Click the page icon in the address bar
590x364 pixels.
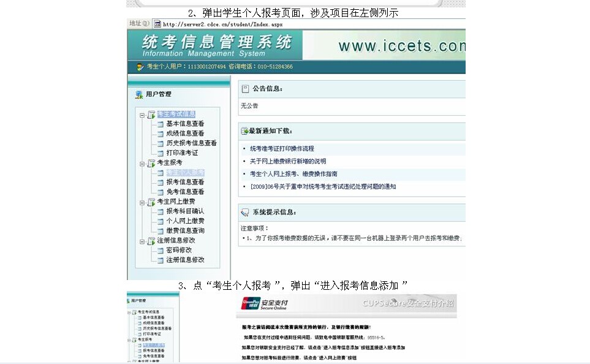click(x=157, y=24)
